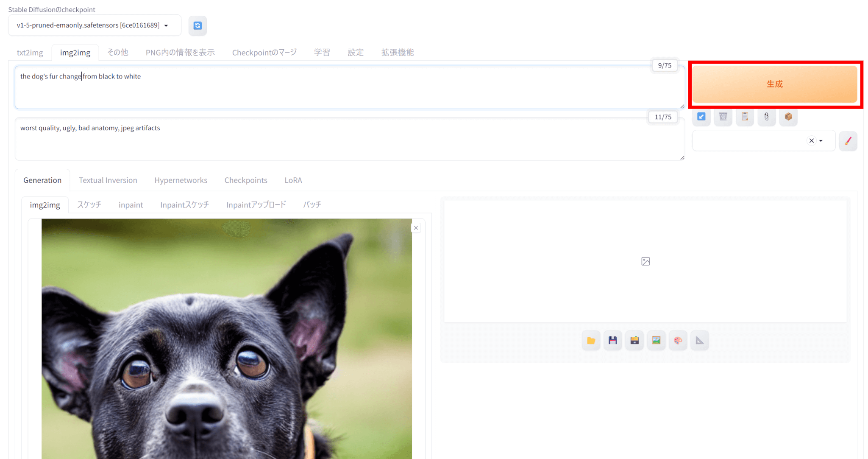Click the empty output image placeholder
Viewport: 868px width, 459px height.
(x=645, y=261)
